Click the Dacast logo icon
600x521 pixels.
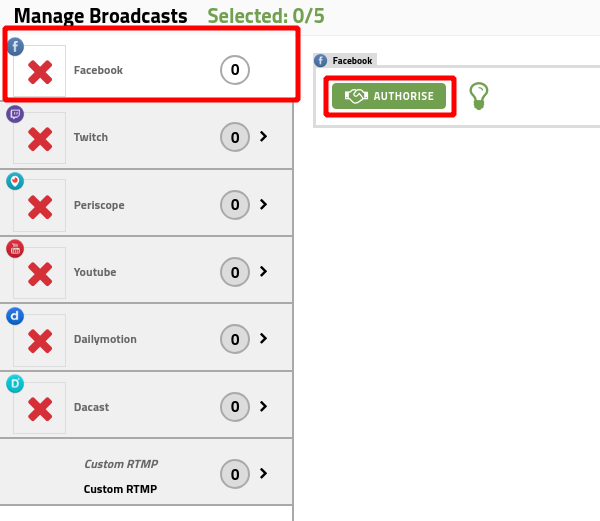15,384
